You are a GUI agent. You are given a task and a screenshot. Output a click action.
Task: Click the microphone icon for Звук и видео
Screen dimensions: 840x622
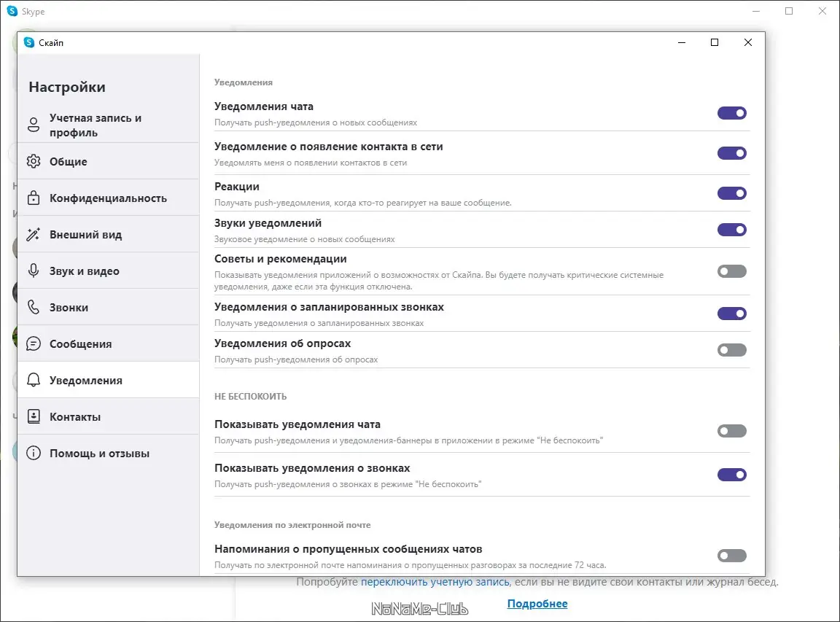33,271
